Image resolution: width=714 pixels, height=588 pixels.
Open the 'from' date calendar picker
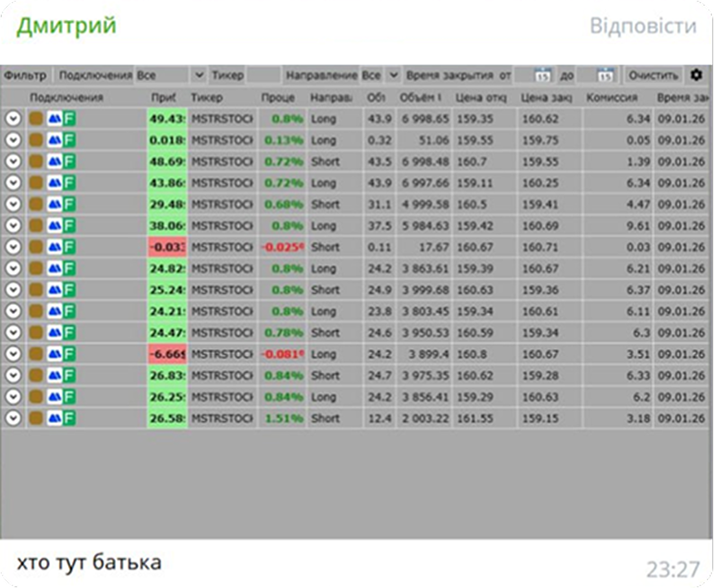click(x=542, y=75)
